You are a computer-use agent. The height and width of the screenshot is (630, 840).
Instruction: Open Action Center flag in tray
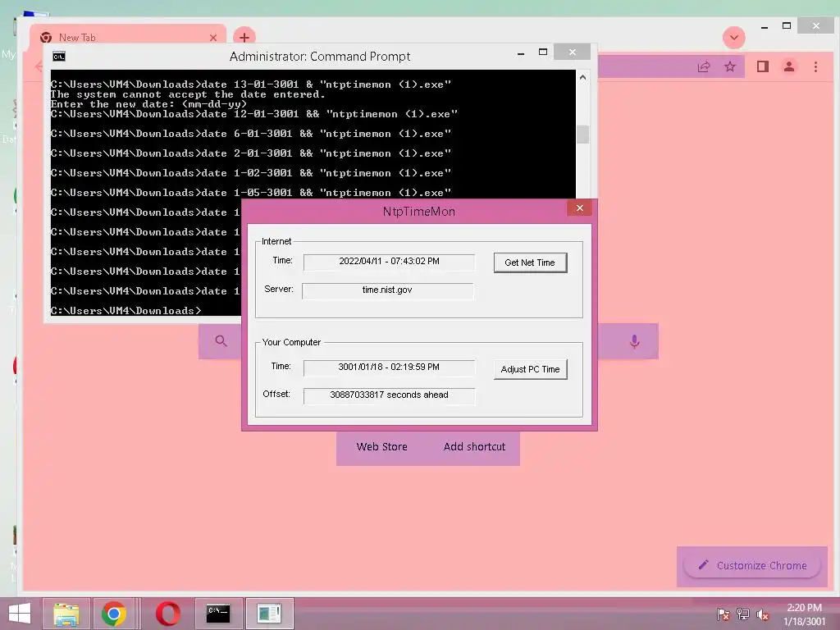click(724, 614)
